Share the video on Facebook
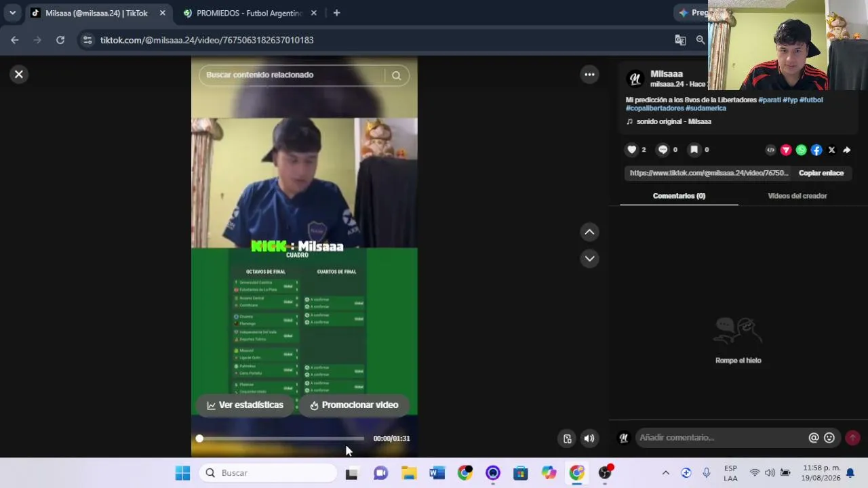Viewport: 868px width, 488px height. tap(816, 150)
